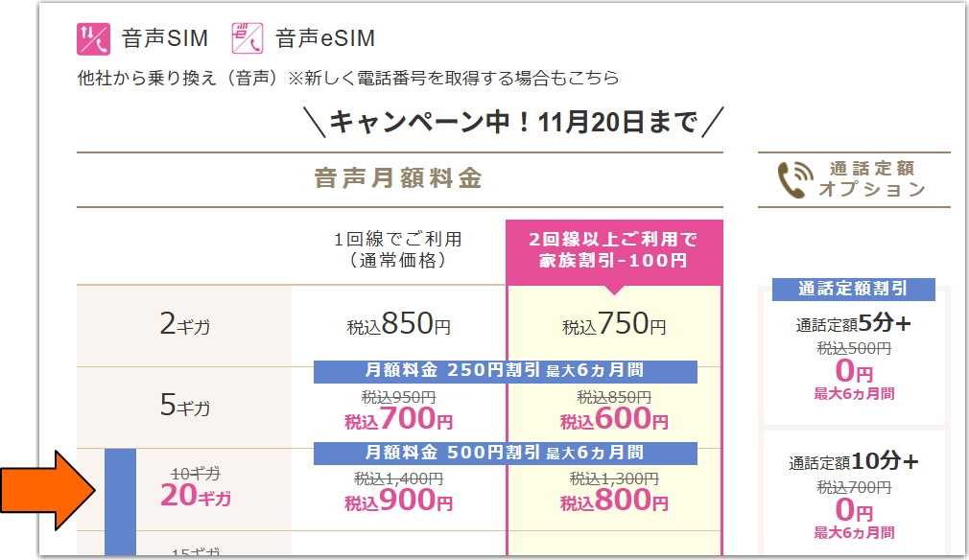The image size is (969, 560).
Task: Click the 通話定額割引 blue label
Action: (854, 289)
